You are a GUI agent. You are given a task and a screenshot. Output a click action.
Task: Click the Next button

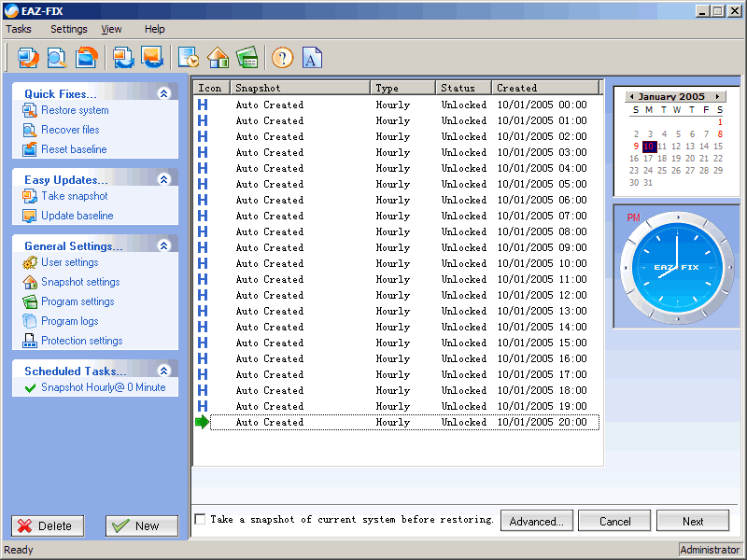693,521
